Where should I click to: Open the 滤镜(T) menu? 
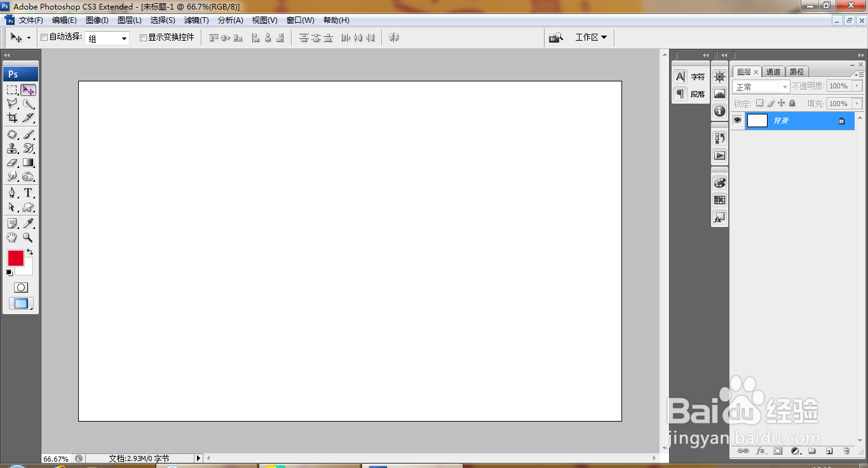coord(196,20)
